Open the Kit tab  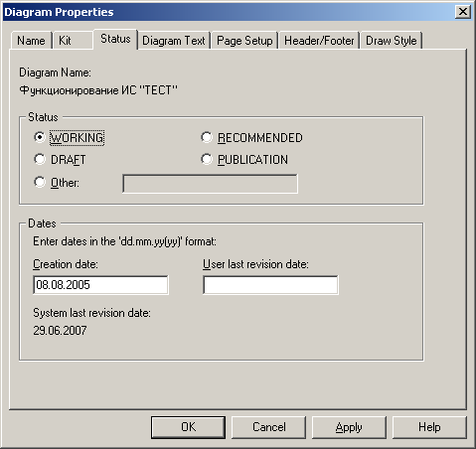tap(73, 41)
